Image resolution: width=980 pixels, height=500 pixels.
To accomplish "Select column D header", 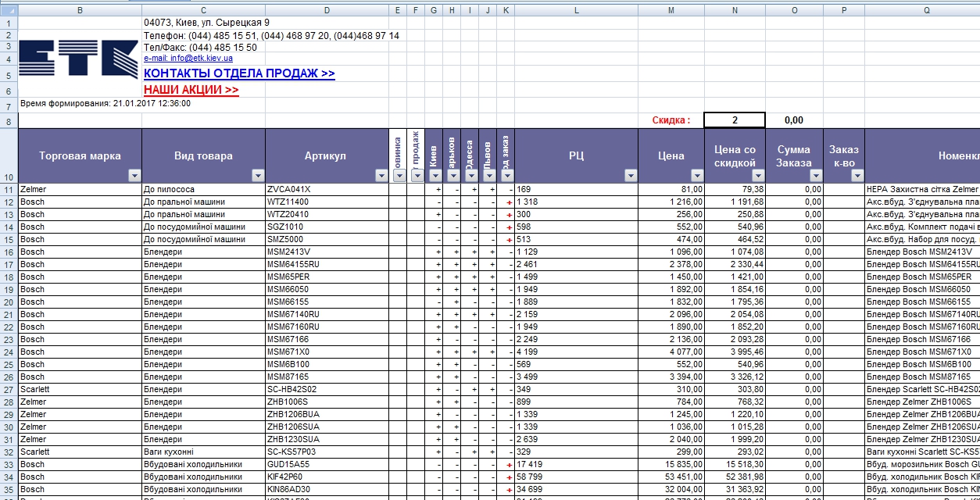I will tap(327, 10).
